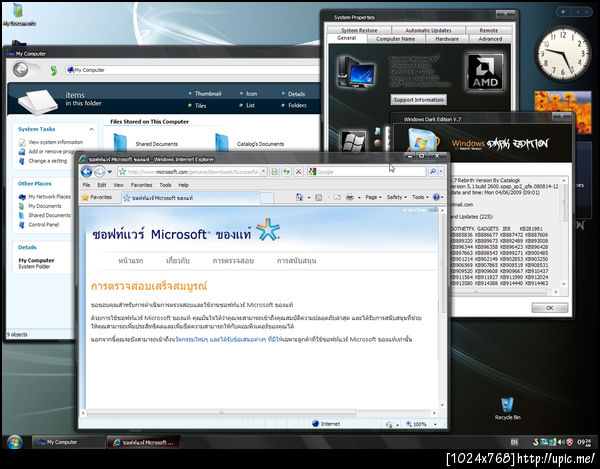Viewport: 600px width, 469px height.
Task: Open the Shared Documents folder icon
Action: click(x=120, y=143)
